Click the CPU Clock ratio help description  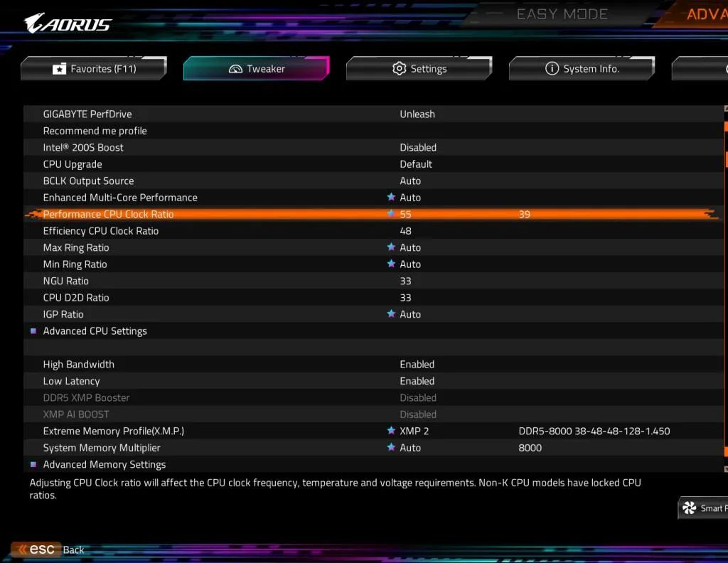click(336, 489)
